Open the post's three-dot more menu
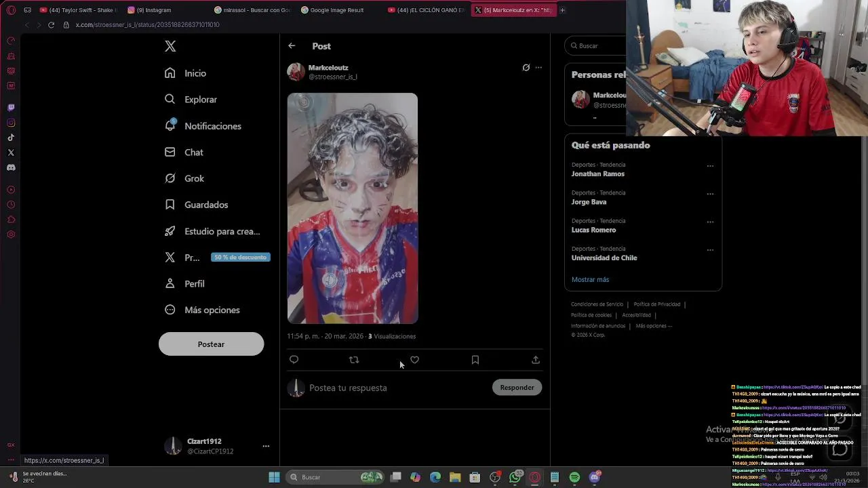 tap(538, 68)
